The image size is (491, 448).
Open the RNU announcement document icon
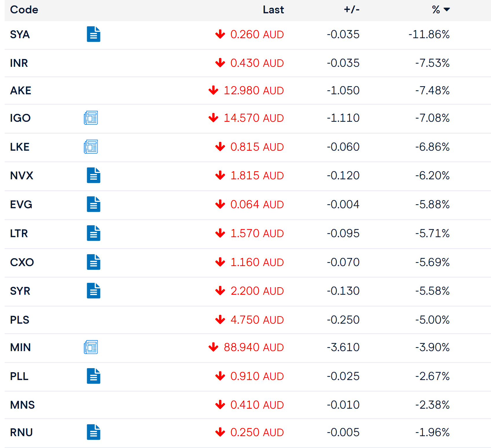93,432
